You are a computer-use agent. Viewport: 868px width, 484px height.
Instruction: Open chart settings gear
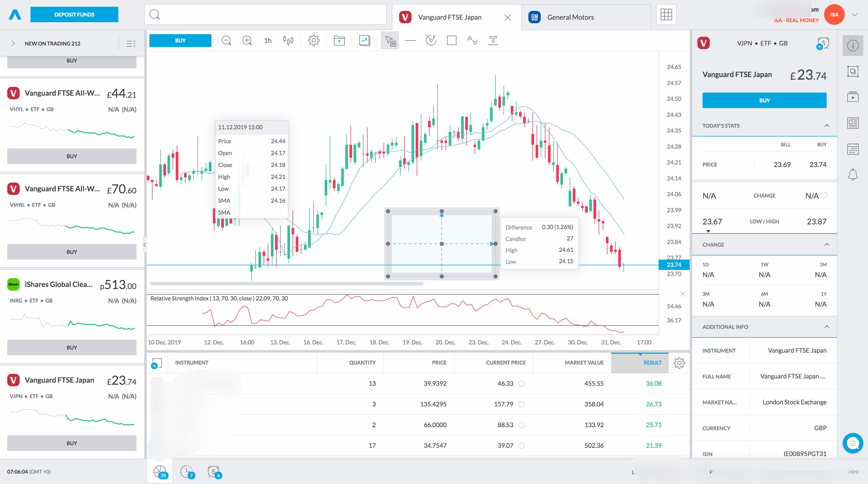click(x=314, y=40)
